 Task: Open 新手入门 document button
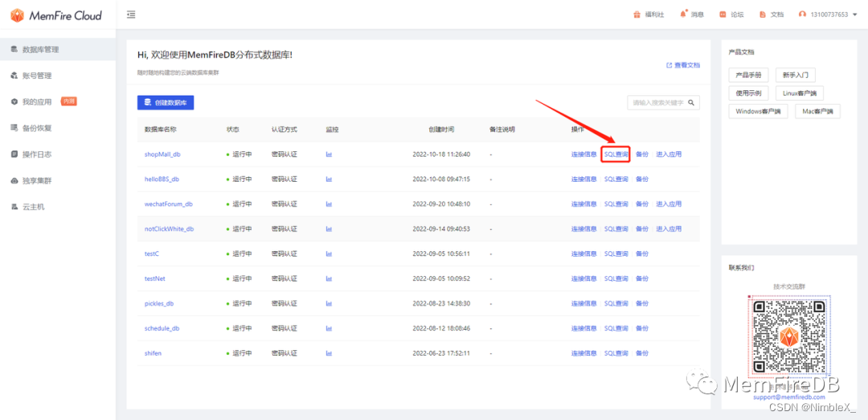(795, 75)
